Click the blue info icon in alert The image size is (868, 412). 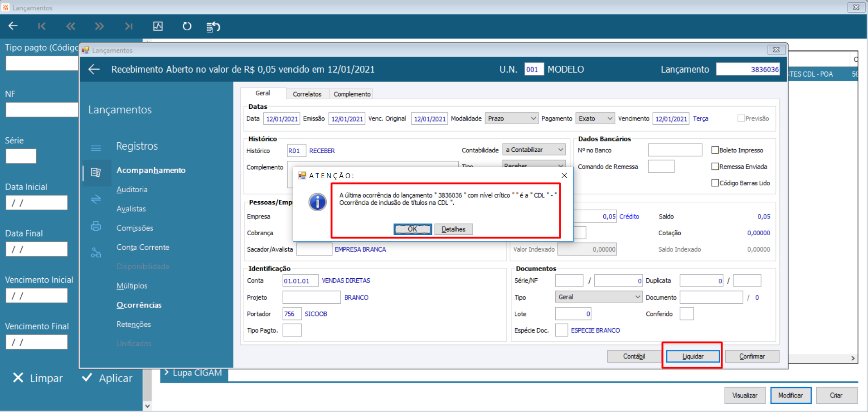click(x=317, y=202)
